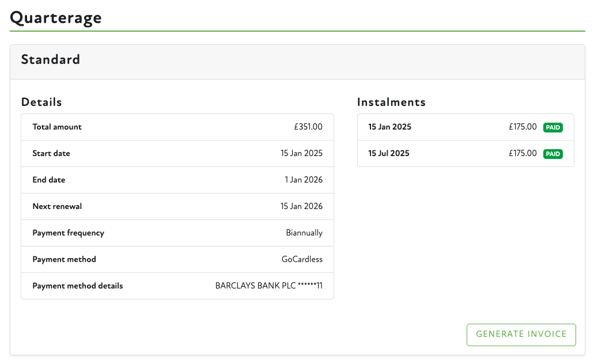This screenshot has width=598, height=364.
Task: Click the Payment frequency label
Action: pos(68,233)
